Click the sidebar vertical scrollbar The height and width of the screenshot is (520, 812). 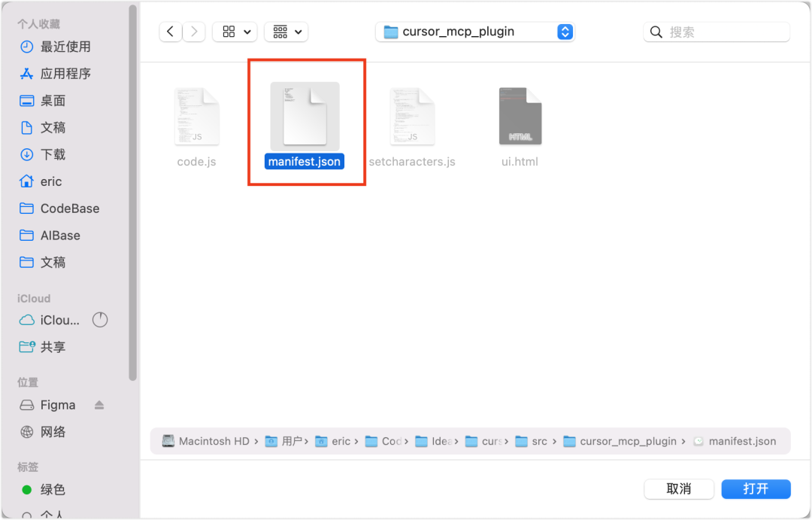click(133, 193)
